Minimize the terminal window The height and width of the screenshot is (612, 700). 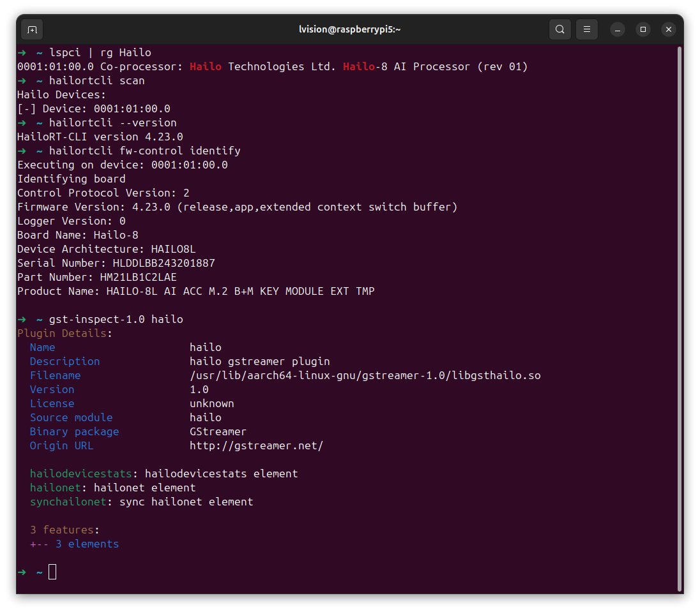(x=618, y=29)
